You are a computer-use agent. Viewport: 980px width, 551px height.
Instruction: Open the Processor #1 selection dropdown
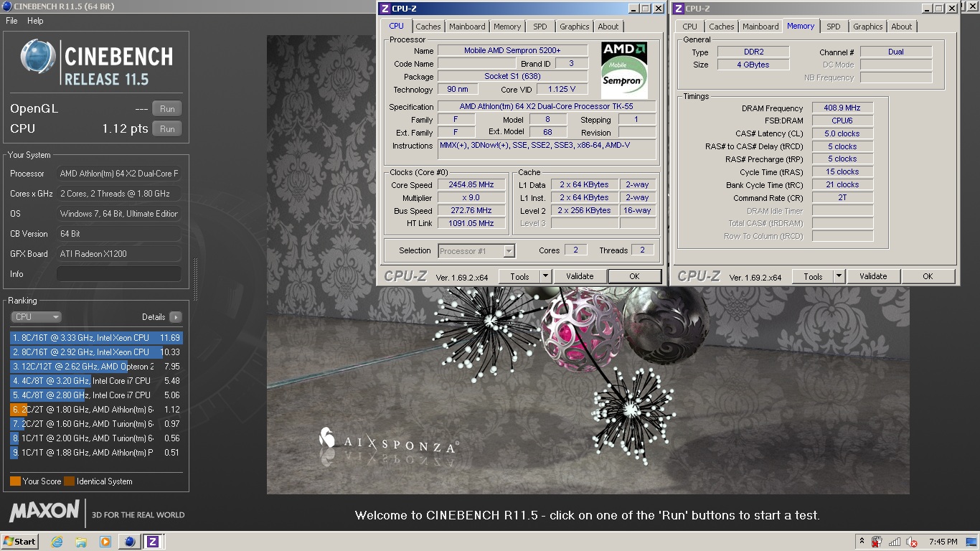(x=476, y=251)
